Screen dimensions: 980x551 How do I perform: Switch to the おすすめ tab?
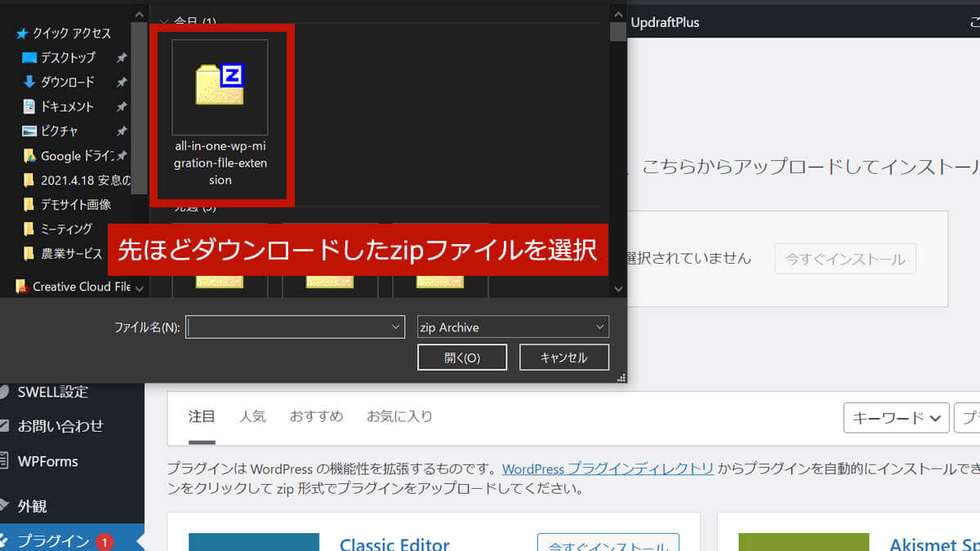[316, 416]
